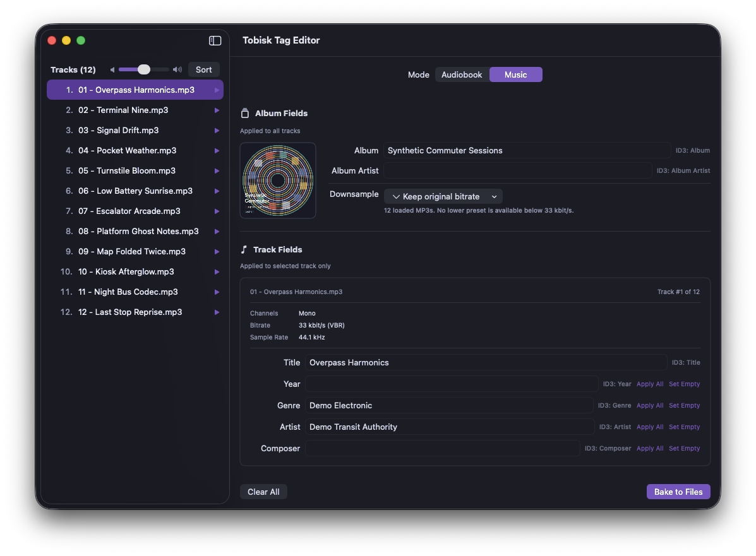This screenshot has width=756, height=556.
Task: Click the Track Fields music note icon
Action: click(244, 249)
